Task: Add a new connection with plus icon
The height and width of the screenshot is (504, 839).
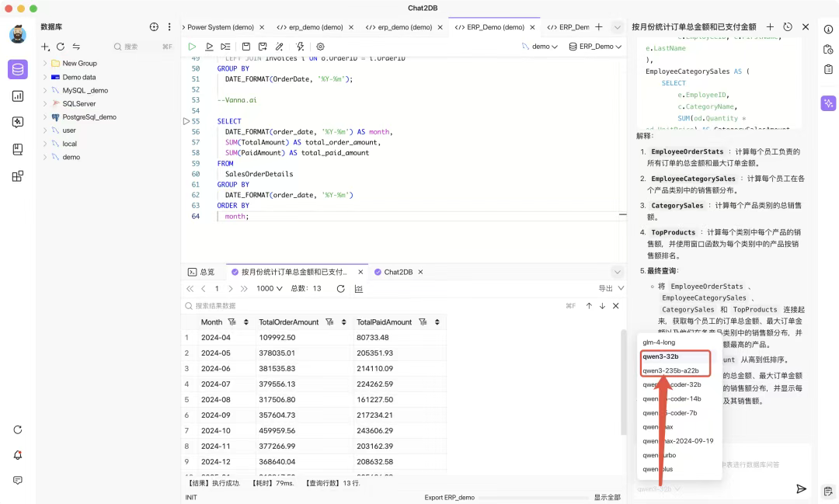Action: (46, 47)
